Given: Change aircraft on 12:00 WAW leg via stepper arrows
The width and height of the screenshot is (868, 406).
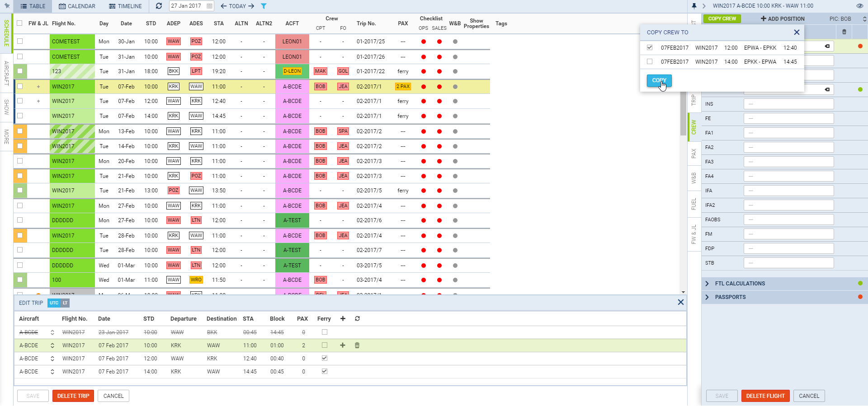Looking at the screenshot, I should (52, 359).
